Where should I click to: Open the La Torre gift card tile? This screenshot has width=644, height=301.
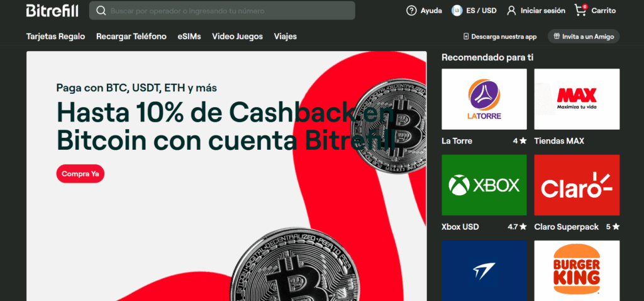[x=484, y=99]
